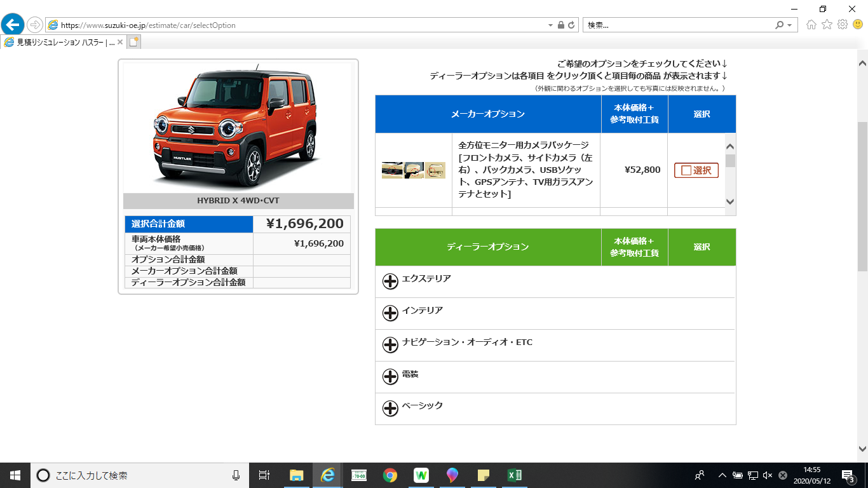This screenshot has height=488, width=868.
Task: Click the Cortana microphone icon
Action: tap(236, 475)
